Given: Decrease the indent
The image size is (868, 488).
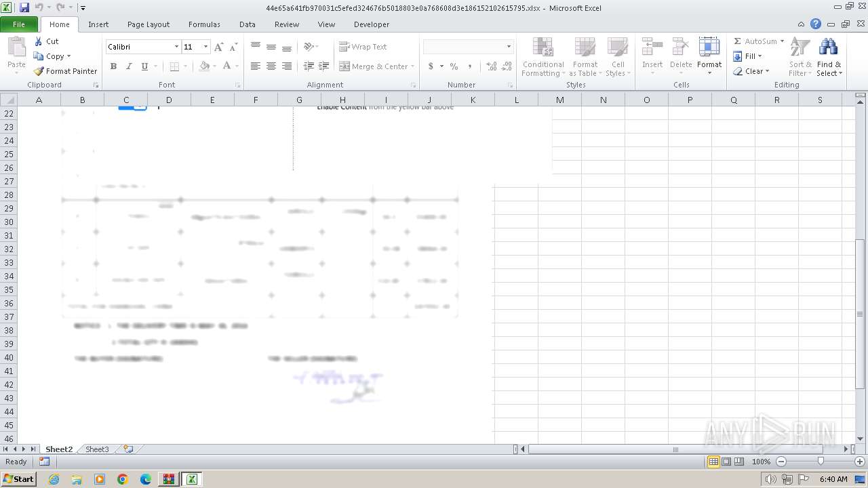Looking at the screenshot, I should click(309, 66).
